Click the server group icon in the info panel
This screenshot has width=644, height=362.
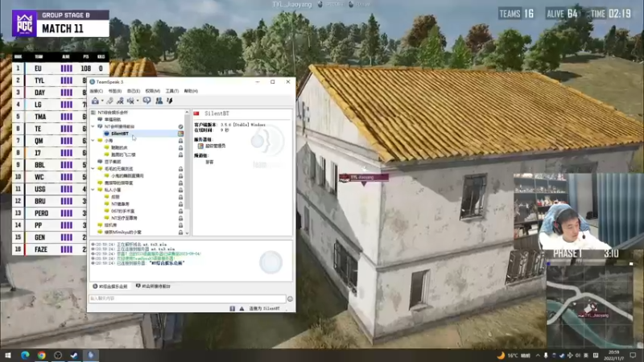200,146
